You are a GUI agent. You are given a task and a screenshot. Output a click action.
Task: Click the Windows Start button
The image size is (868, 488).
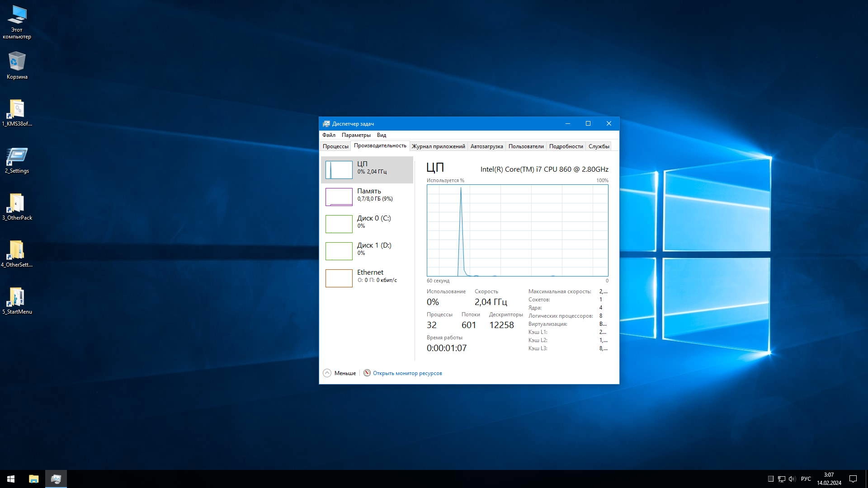(x=11, y=479)
